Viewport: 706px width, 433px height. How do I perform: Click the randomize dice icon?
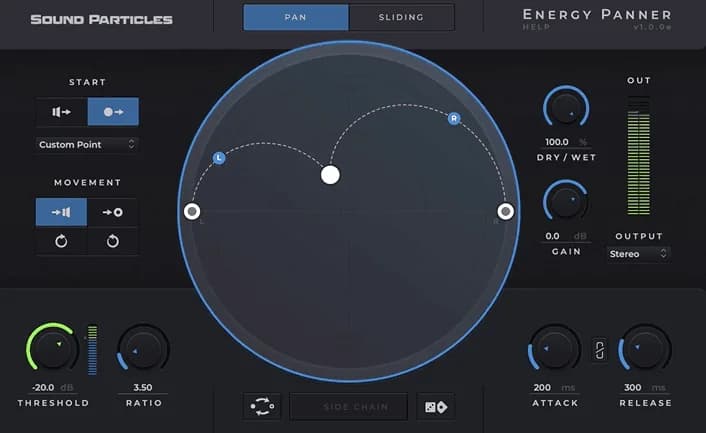click(436, 407)
